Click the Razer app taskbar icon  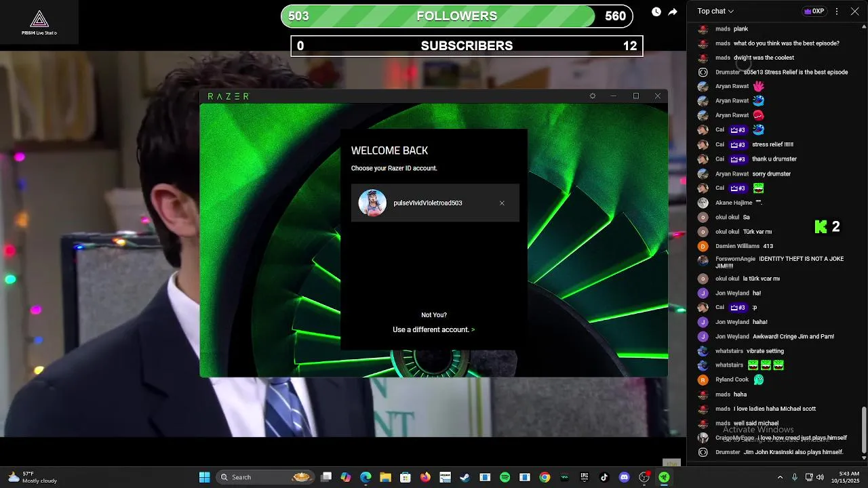pos(664,477)
